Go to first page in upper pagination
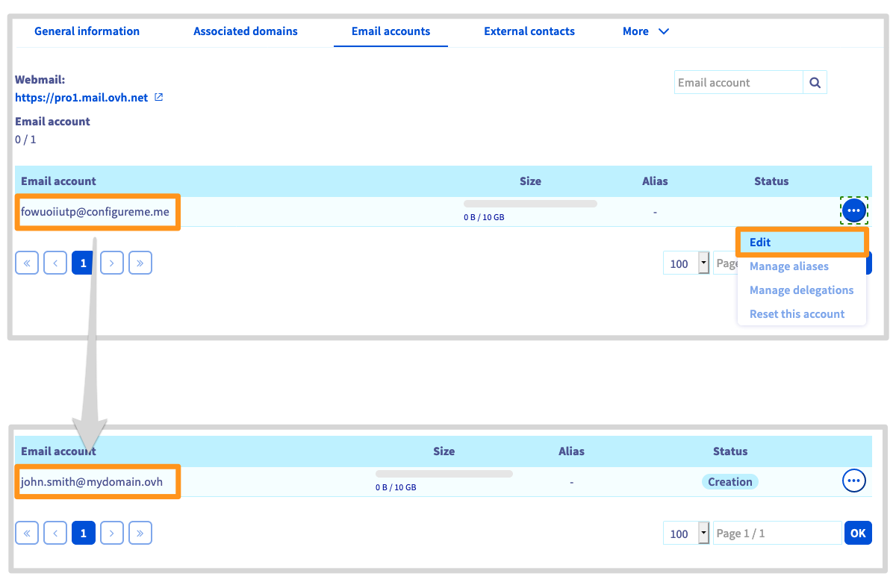The width and height of the screenshot is (896, 588). coord(27,263)
